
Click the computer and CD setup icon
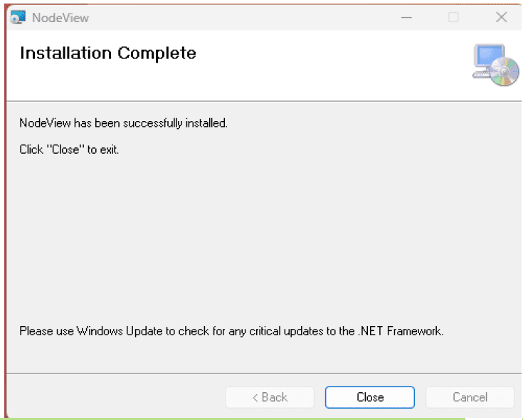(x=496, y=65)
